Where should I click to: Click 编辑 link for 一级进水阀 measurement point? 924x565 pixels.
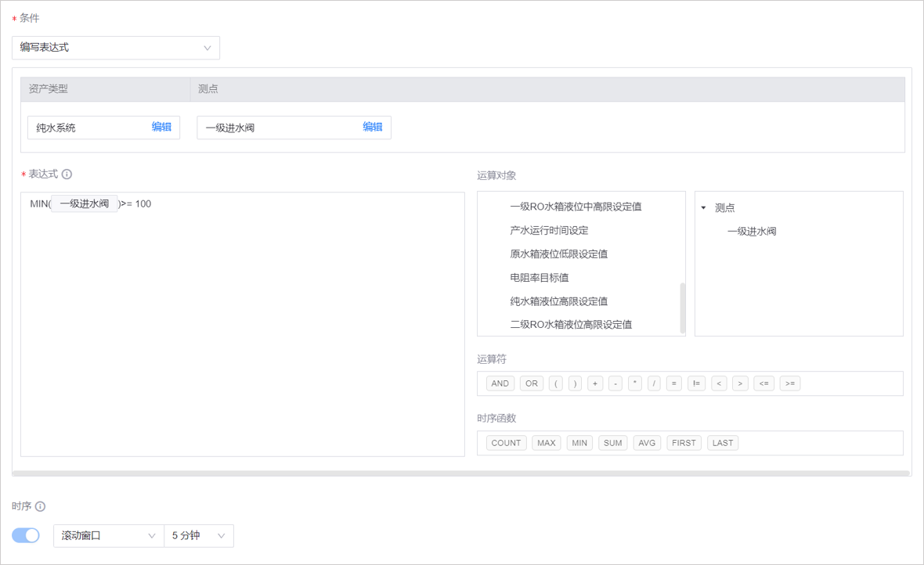(372, 127)
